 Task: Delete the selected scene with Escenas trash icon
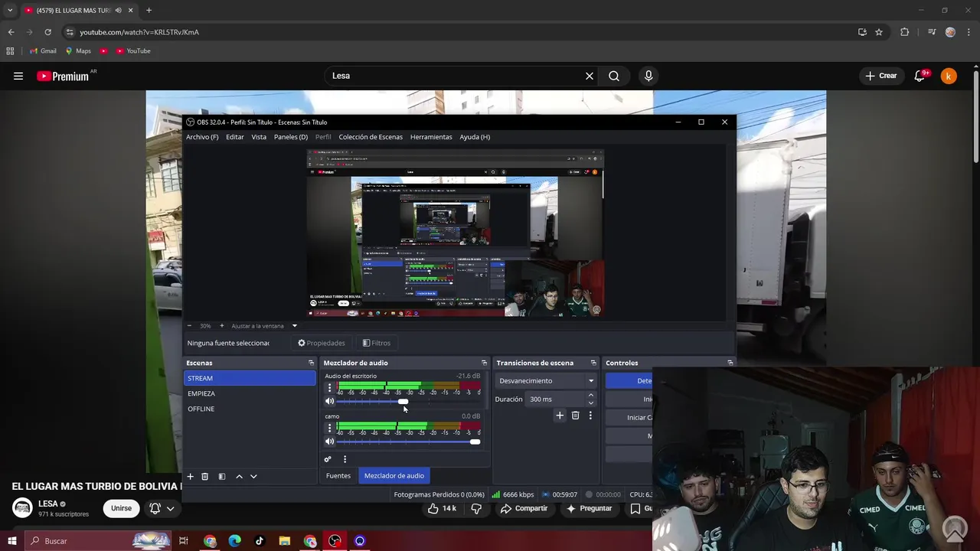click(x=205, y=476)
